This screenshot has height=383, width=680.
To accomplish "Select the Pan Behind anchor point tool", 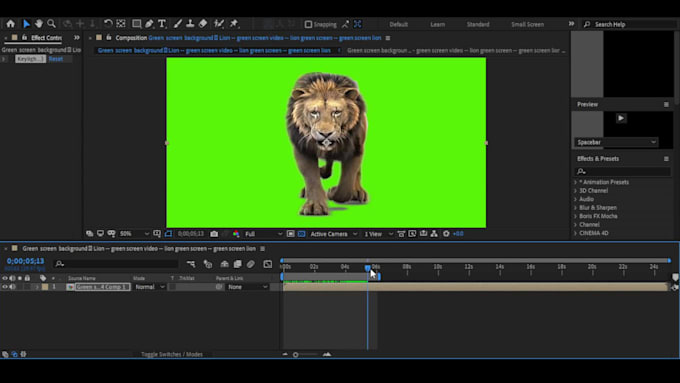I will [121, 24].
